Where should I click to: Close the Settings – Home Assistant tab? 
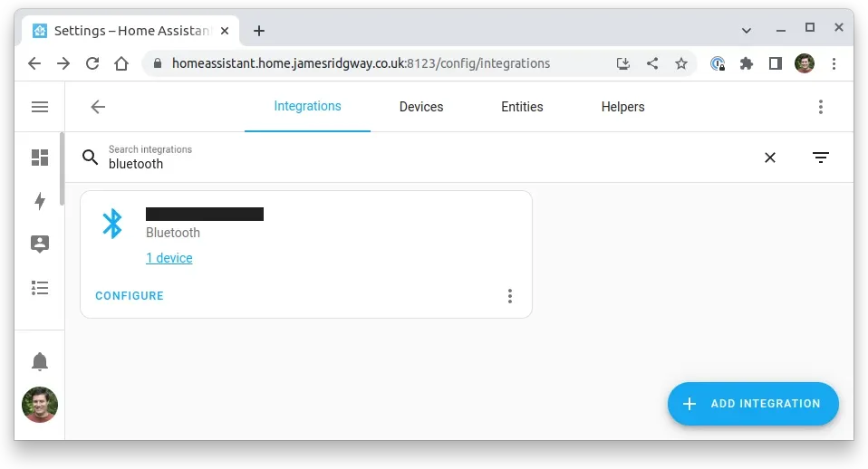[225, 31]
